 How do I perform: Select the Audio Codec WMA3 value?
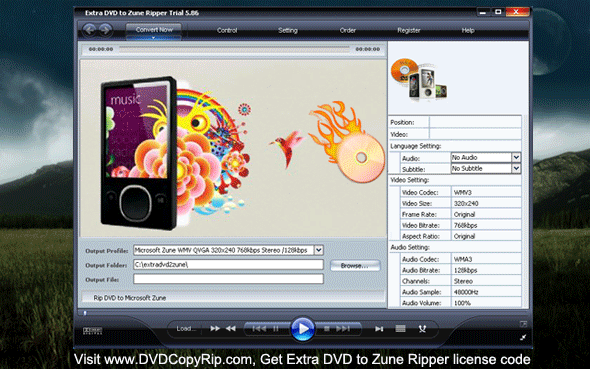(x=486, y=259)
